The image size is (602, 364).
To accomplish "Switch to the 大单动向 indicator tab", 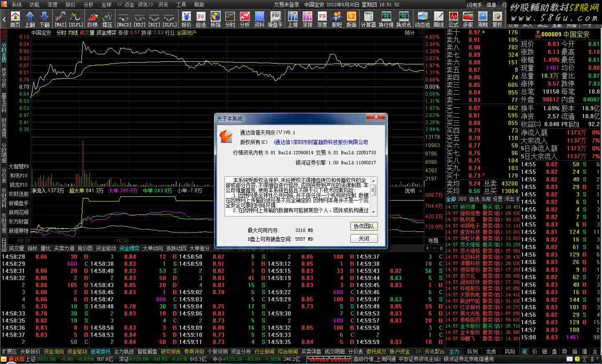I will [x=153, y=248].
